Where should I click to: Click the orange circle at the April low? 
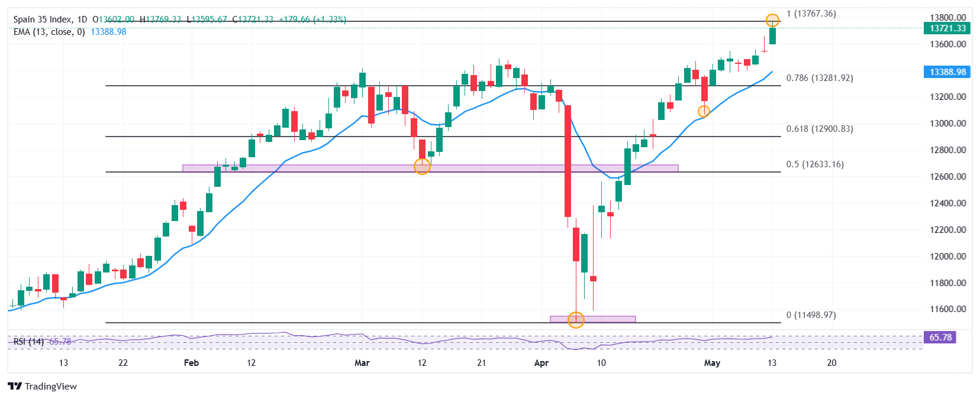click(576, 320)
